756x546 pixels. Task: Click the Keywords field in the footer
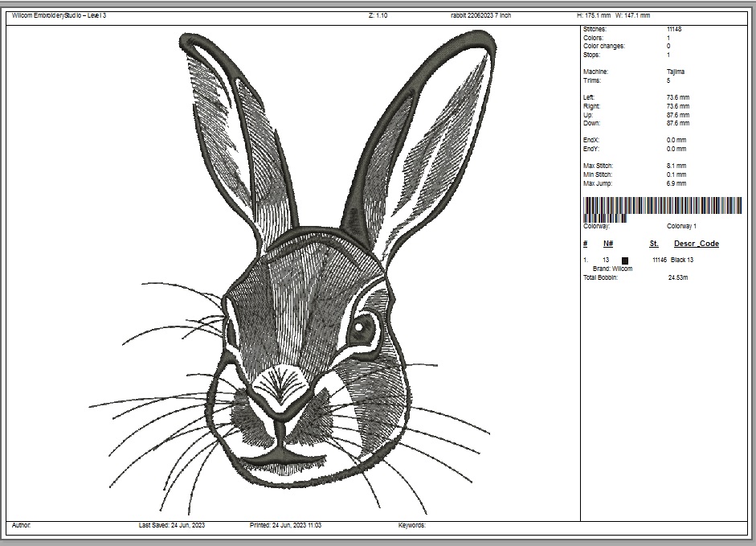point(411,525)
